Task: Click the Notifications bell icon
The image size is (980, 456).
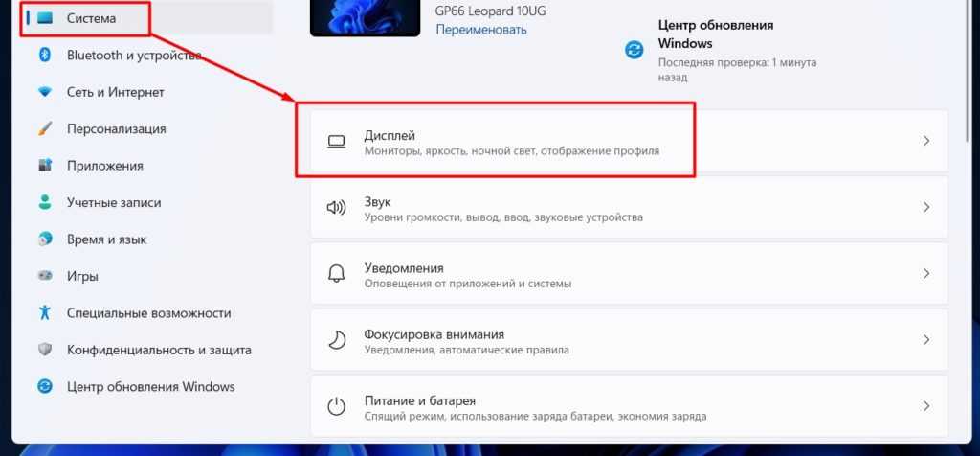Action: click(336, 273)
